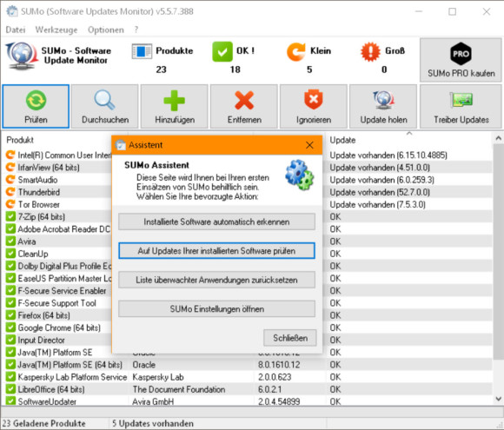
Task: Click the orange Klein arrow icon
Action: coord(295,51)
